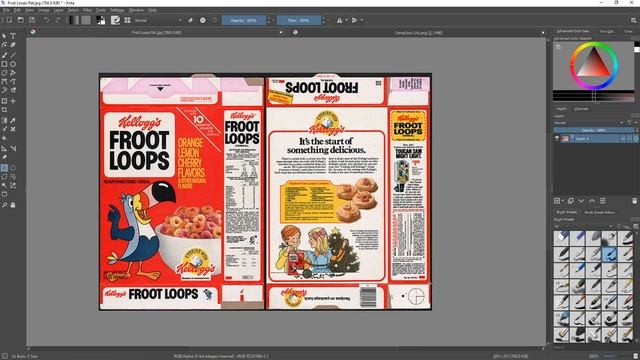Screen dimensions: 640x360
Task: Open the layer filter options
Action: tap(631, 122)
